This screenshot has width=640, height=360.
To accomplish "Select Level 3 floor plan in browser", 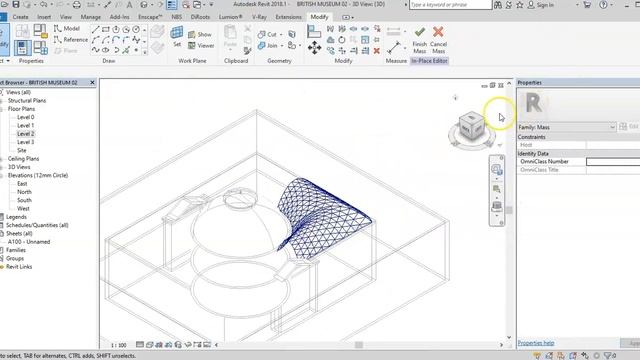I will coord(26,142).
